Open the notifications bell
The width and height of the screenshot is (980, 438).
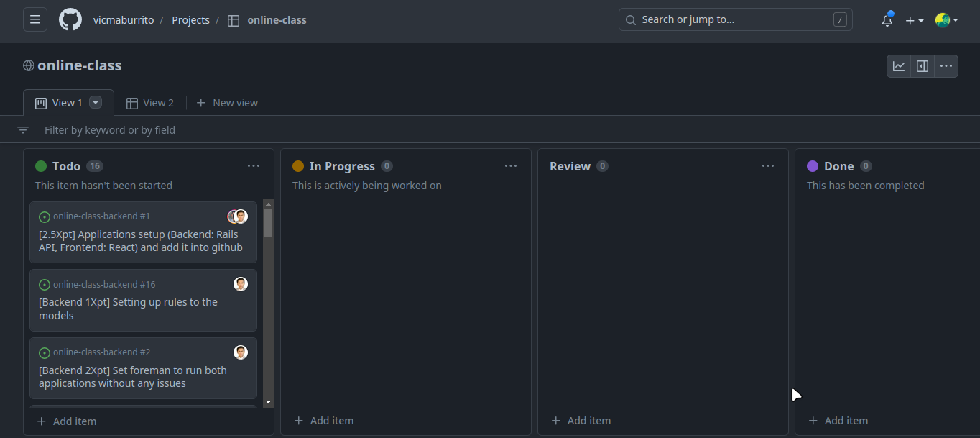(887, 21)
